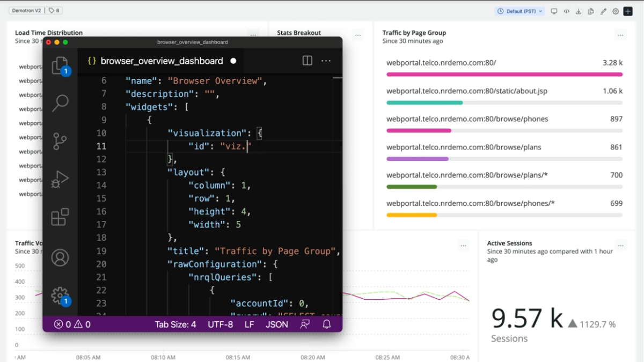Expand Traffic by Page Group widget options

(620, 35)
